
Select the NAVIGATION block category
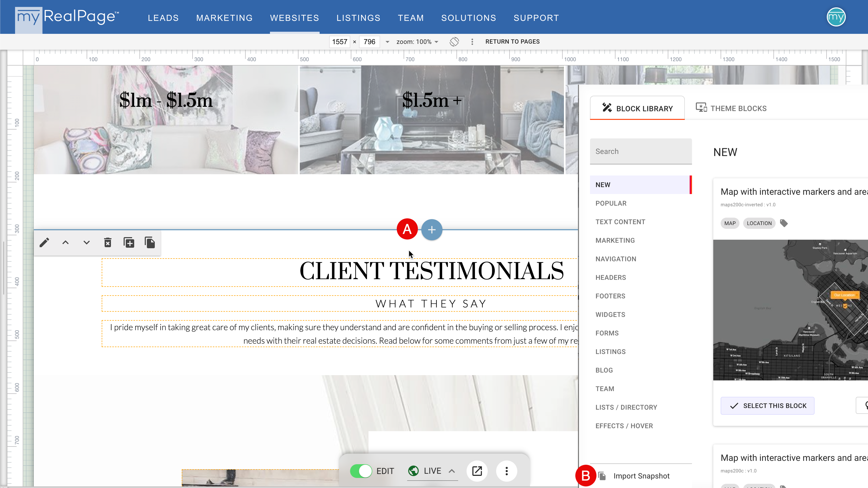tap(641, 259)
